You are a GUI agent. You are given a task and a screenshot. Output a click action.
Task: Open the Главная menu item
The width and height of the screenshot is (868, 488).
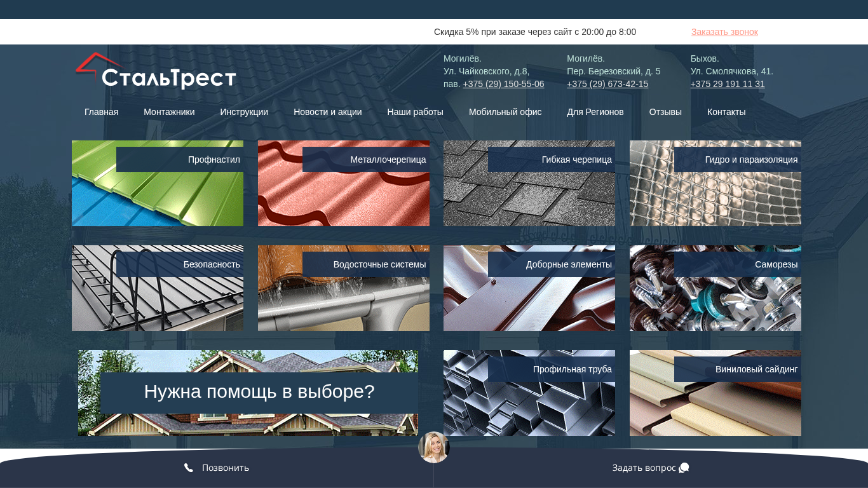[102, 112]
